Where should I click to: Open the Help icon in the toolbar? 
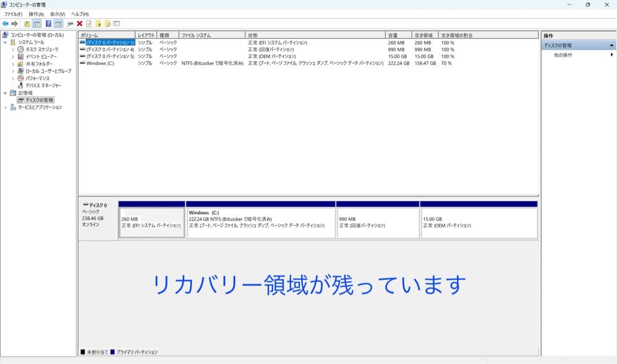click(49, 23)
